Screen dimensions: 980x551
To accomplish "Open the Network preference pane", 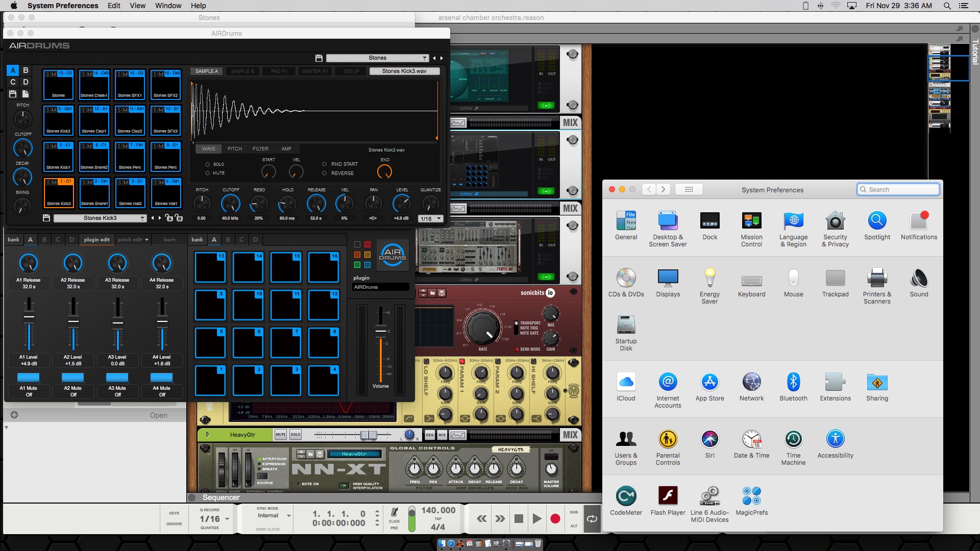I will pyautogui.click(x=751, y=386).
